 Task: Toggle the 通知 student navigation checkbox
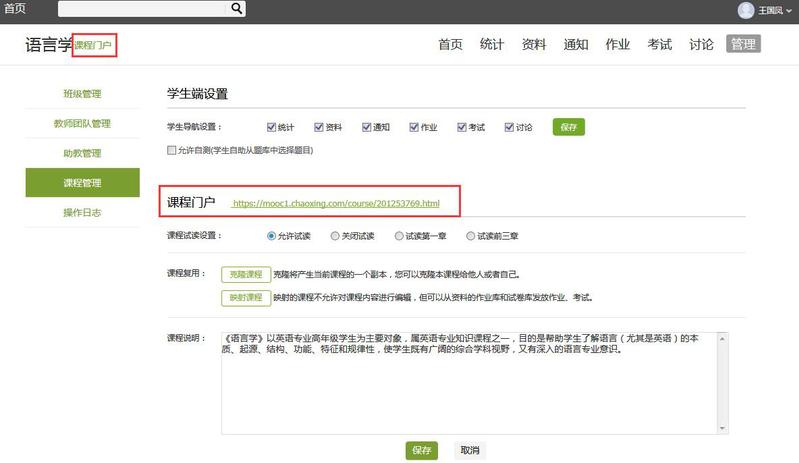pos(366,127)
